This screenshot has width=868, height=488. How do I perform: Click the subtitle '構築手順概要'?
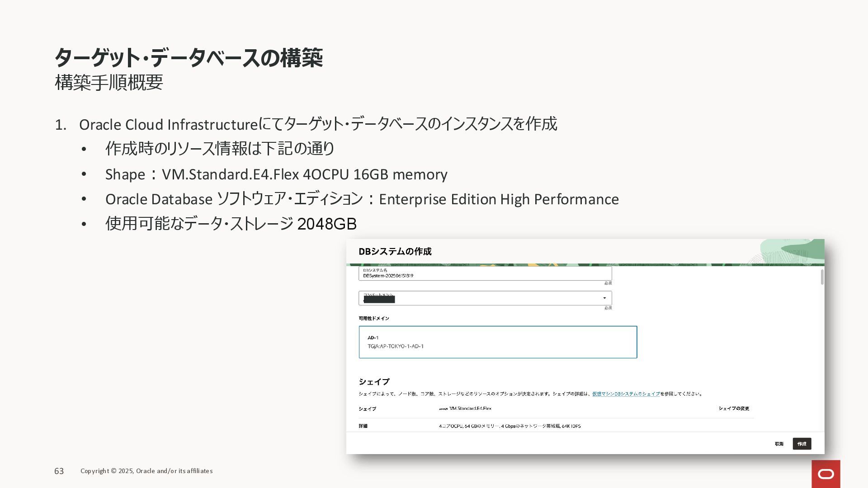[x=108, y=82]
